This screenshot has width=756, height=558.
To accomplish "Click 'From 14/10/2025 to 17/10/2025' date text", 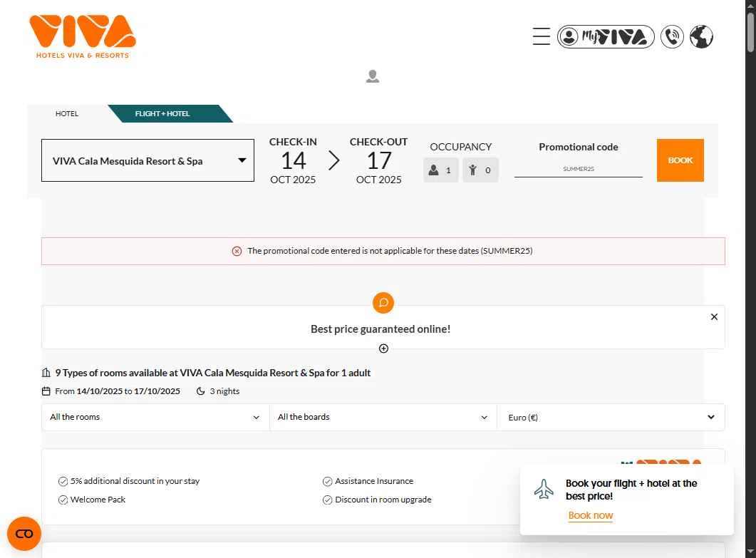I will coord(118,391).
